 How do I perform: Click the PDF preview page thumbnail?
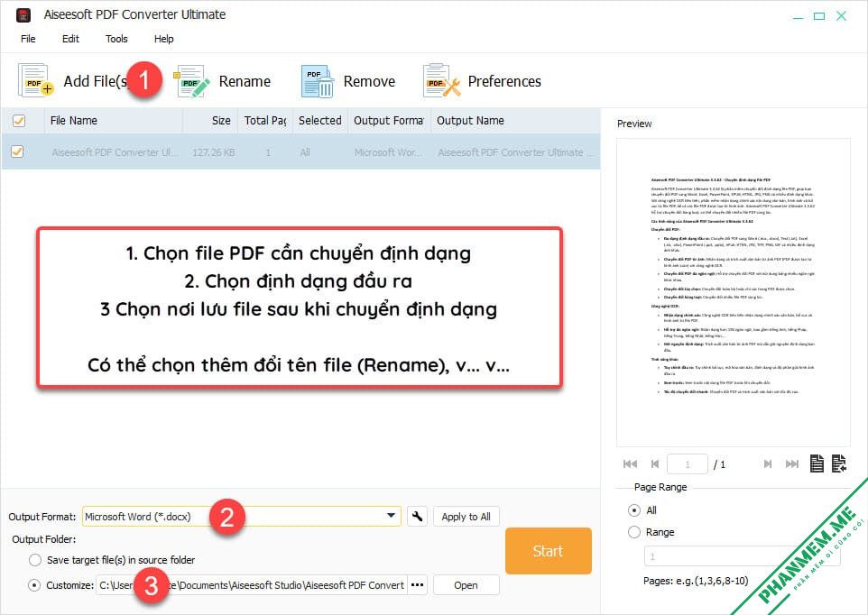pos(734,292)
